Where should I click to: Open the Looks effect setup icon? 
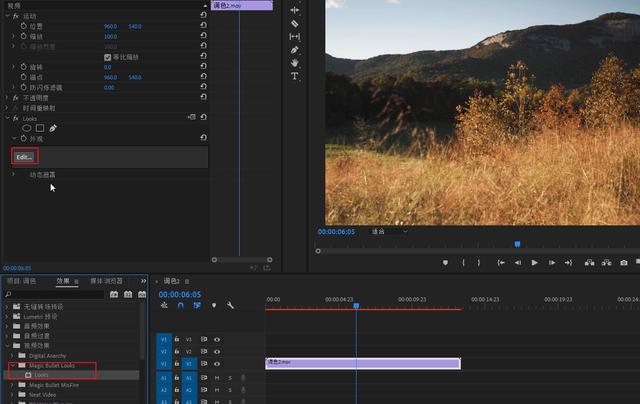point(191,117)
